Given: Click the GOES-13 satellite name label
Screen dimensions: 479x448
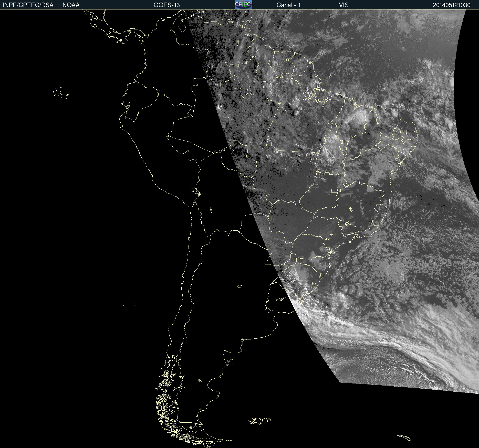Looking at the screenshot, I should [167, 5].
